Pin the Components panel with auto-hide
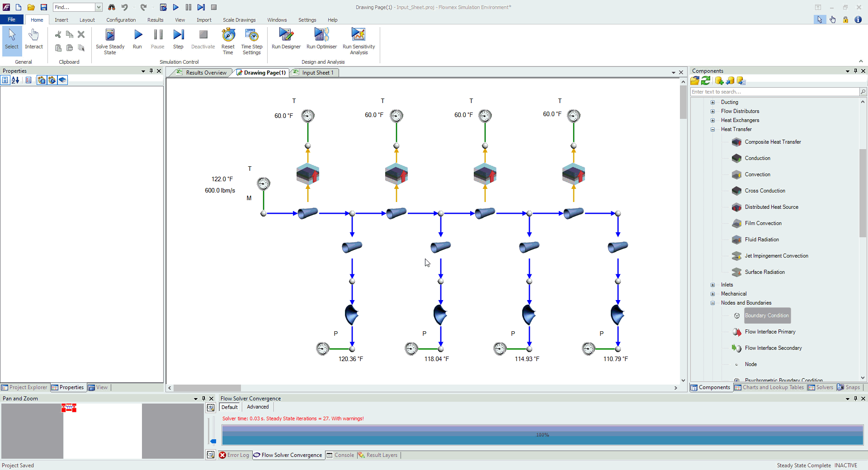The image size is (868, 470). click(x=855, y=71)
